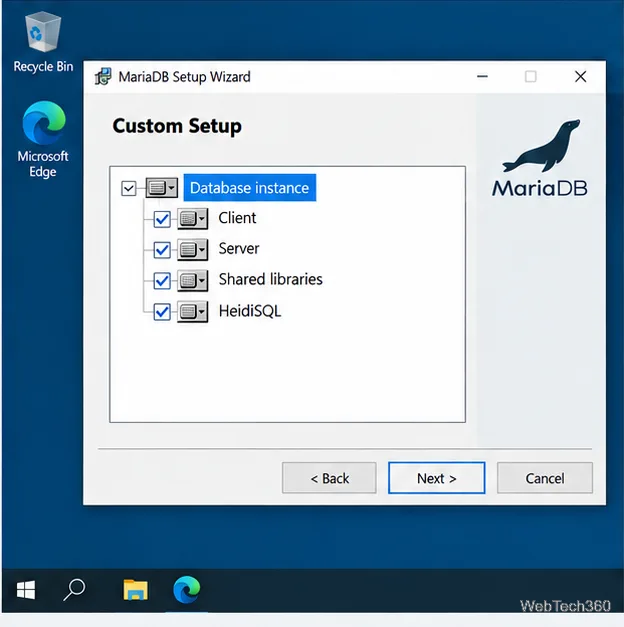Minimize the MariaDB Setup Wizard window

tap(482, 76)
